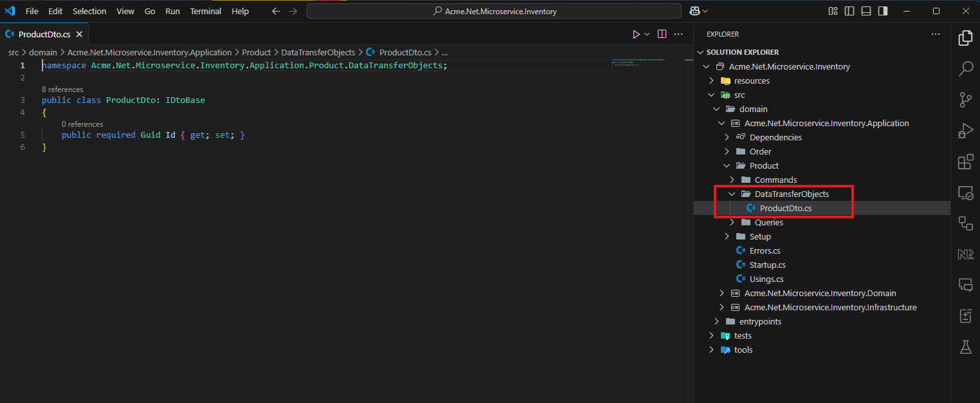This screenshot has width=980, height=403.
Task: Toggle the bottom panel visibility
Action: [x=866, y=11]
